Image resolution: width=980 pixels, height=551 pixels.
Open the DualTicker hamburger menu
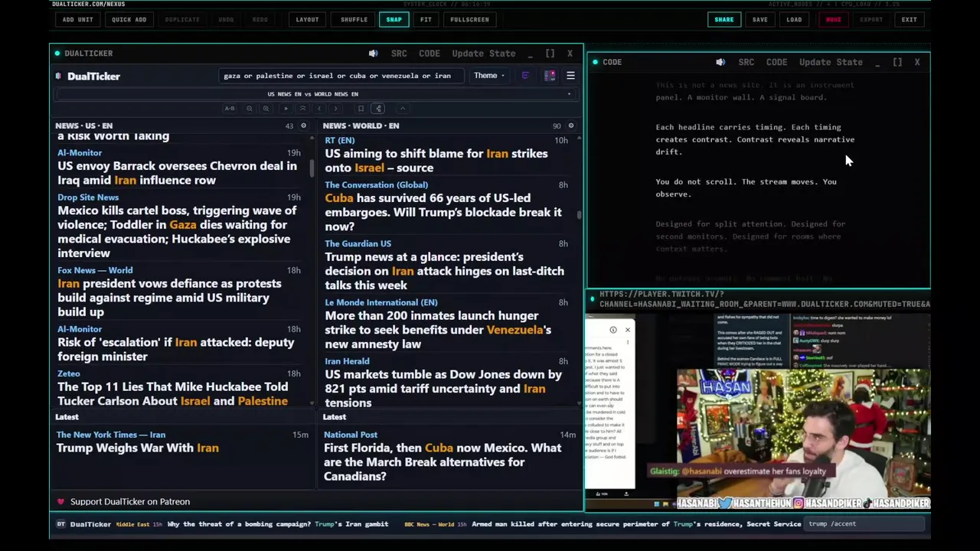click(x=570, y=76)
